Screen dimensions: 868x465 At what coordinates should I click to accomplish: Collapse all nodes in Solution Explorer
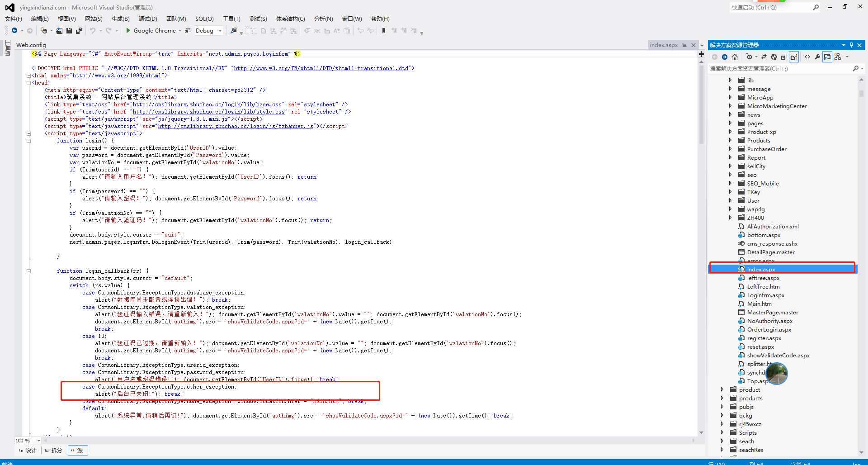(784, 57)
